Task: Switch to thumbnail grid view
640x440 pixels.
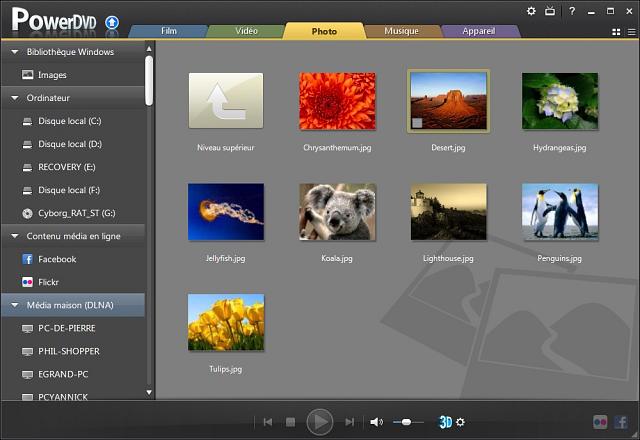Action: (616, 33)
